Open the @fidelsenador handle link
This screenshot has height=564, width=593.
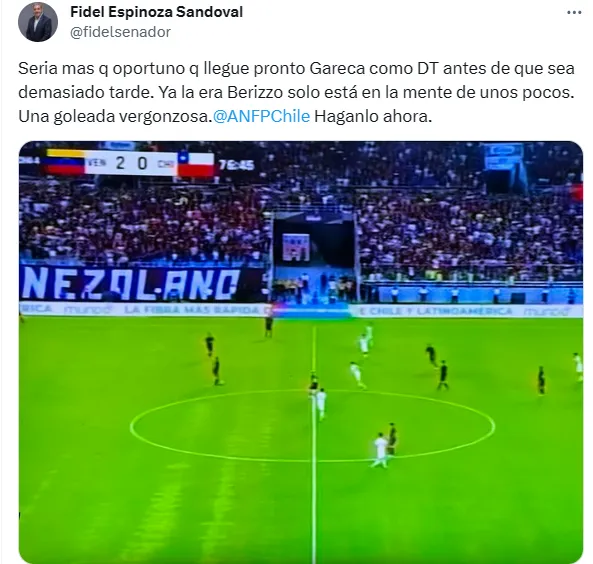click(121, 32)
